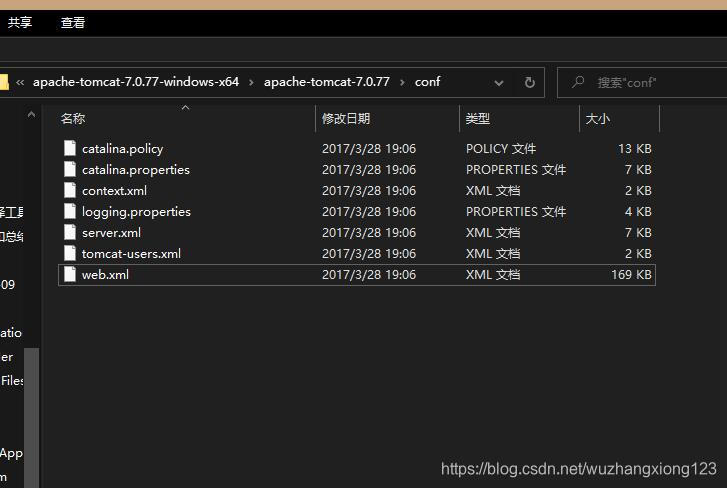Expand chevron before conf breadcrumb
The width and height of the screenshot is (727, 488).
402,82
